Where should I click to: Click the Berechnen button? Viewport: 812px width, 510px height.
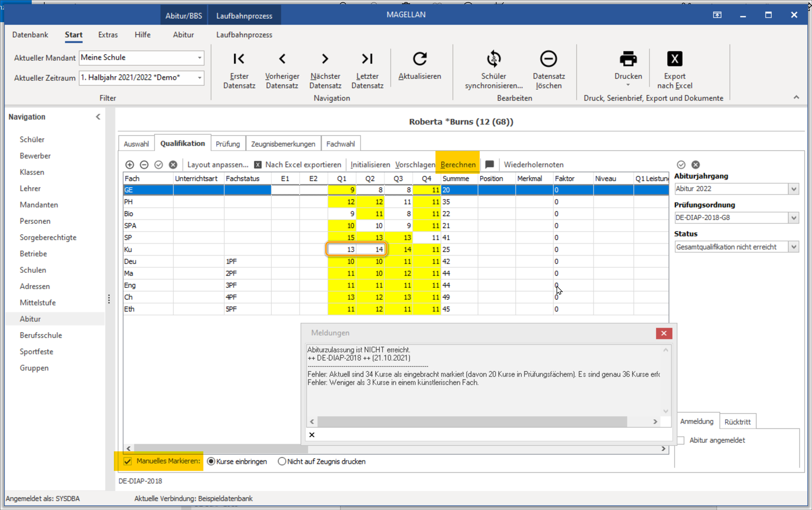[458, 164]
